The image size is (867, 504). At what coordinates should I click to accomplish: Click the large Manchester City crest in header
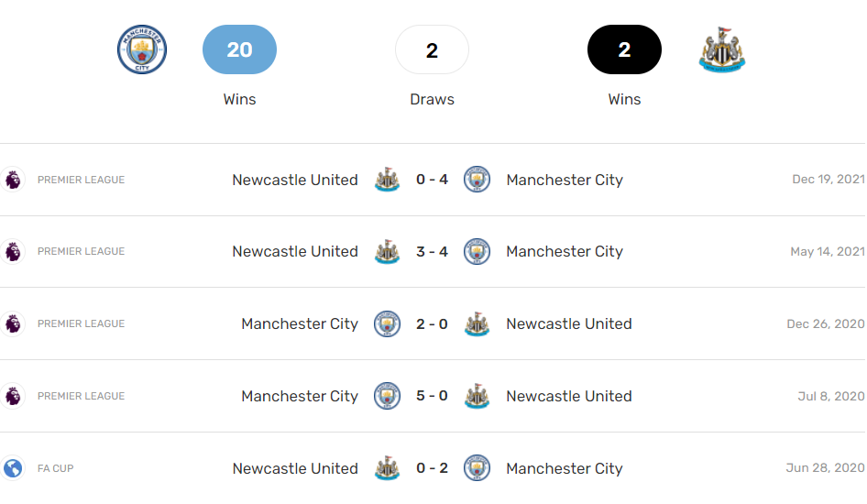point(142,49)
